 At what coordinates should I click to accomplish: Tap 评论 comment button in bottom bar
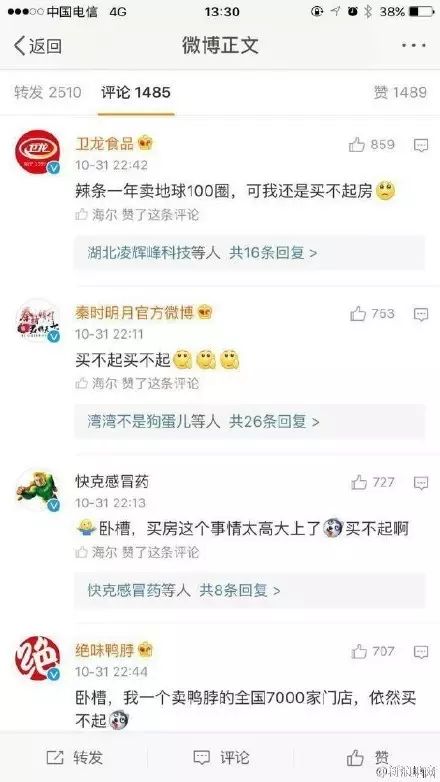coord(221,758)
